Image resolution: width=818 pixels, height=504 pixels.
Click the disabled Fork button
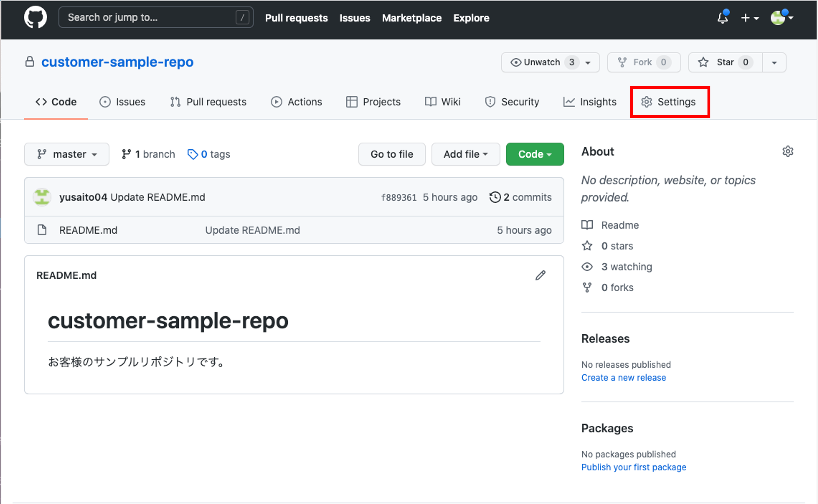coord(644,62)
